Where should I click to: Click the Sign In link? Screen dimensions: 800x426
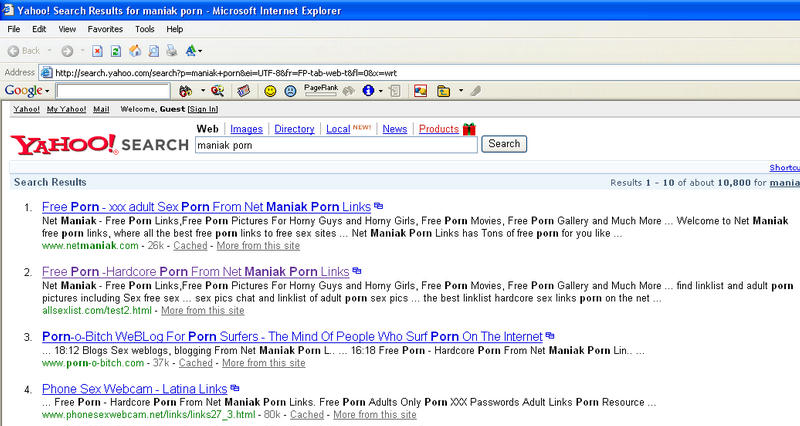coord(203,109)
